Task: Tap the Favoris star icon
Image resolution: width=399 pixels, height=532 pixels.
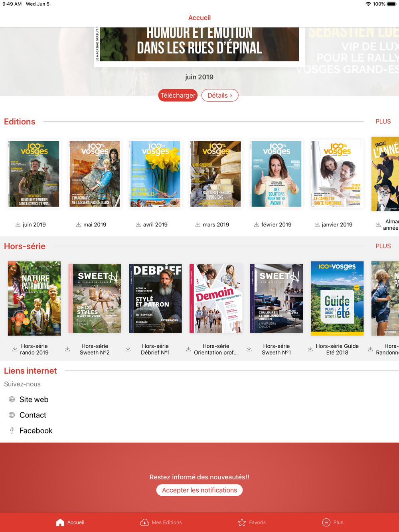Action: coord(242,522)
